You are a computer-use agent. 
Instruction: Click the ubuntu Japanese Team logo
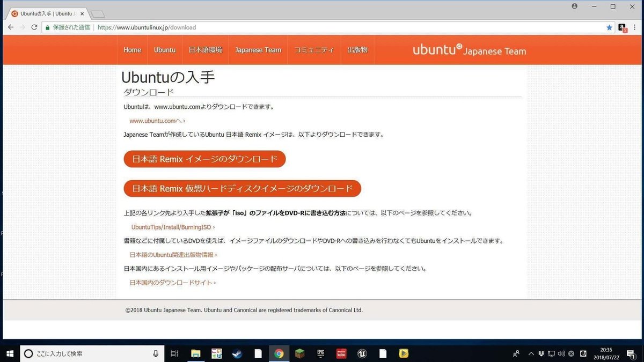click(469, 50)
